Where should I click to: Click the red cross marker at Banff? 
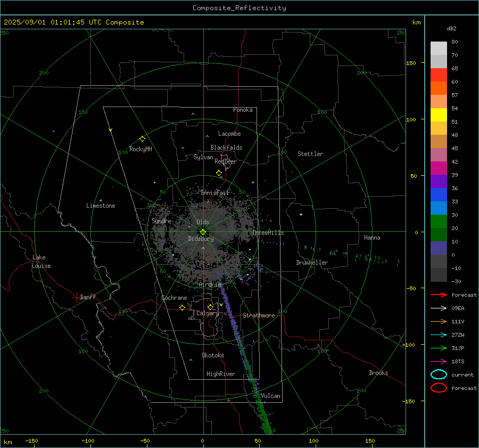pos(76,297)
